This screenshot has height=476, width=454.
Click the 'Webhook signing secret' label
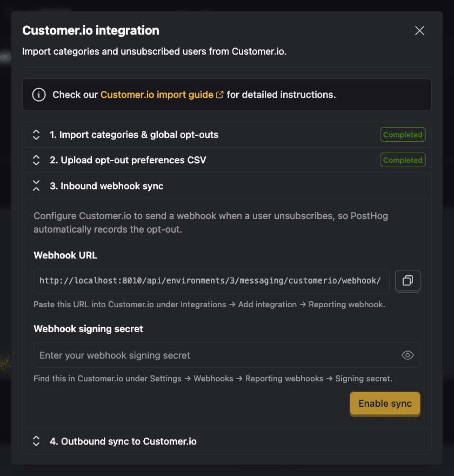(x=88, y=329)
